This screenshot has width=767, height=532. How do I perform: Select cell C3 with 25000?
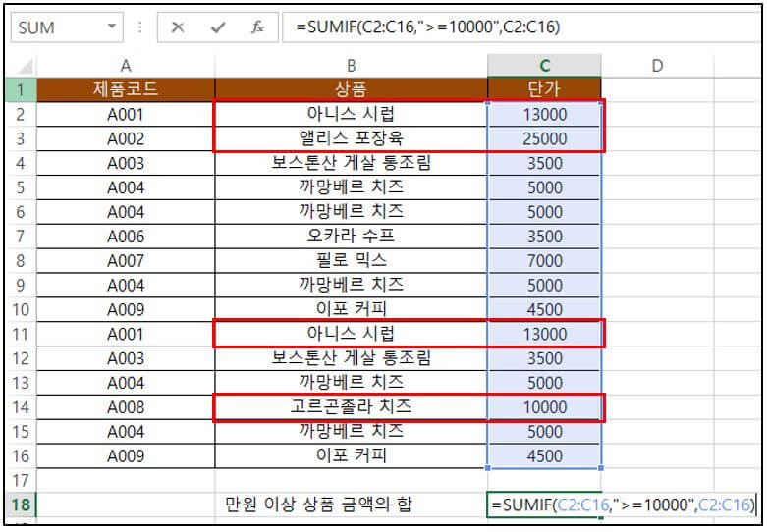pyautogui.click(x=544, y=138)
